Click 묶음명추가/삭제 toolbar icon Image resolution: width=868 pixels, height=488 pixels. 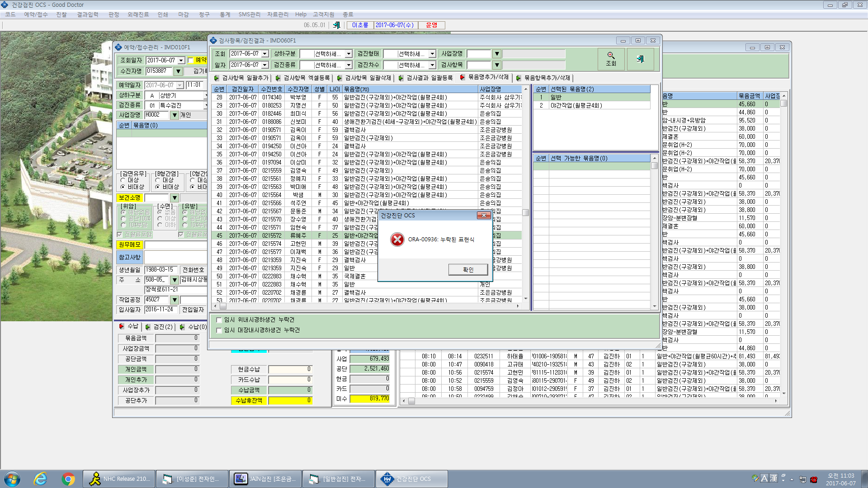(x=462, y=77)
